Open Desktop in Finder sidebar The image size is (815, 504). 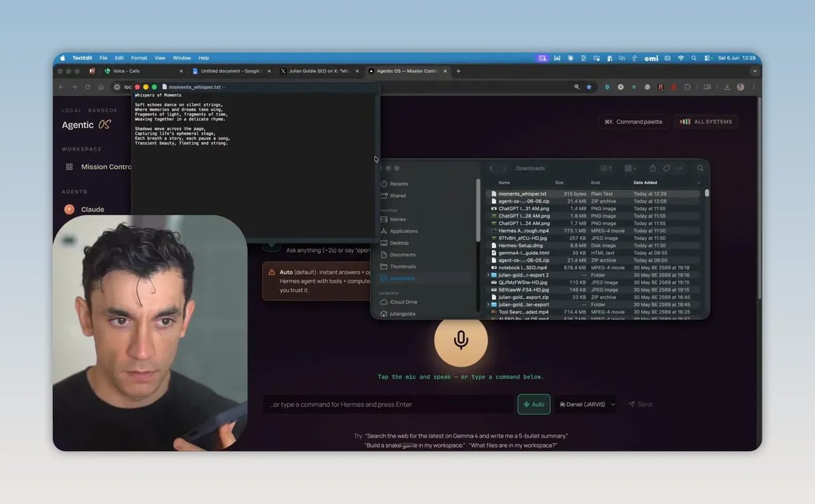pyautogui.click(x=394, y=242)
